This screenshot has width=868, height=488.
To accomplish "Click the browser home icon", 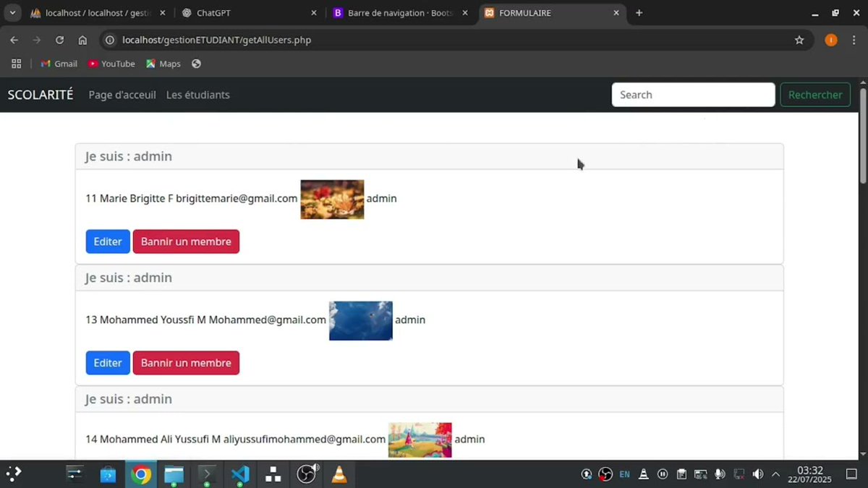I will [x=82, y=40].
